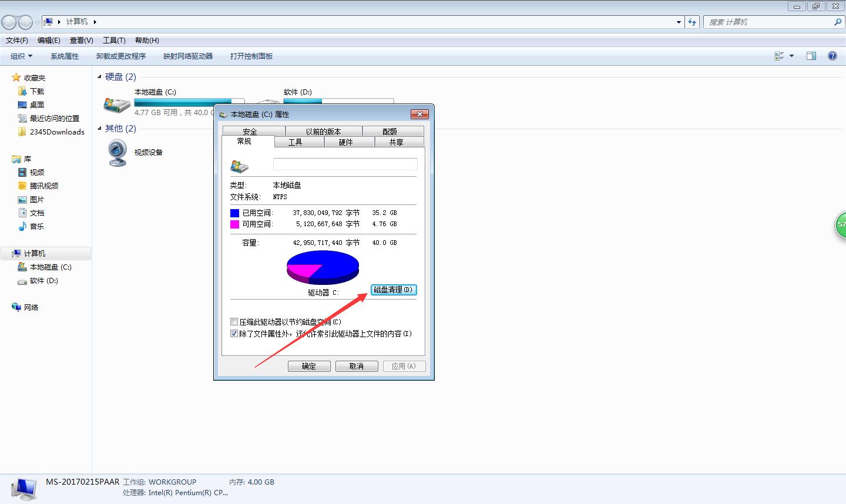Screen dimensions: 846x504
Task: Click Map network drive (映射网络驱动器)
Action: click(x=188, y=56)
